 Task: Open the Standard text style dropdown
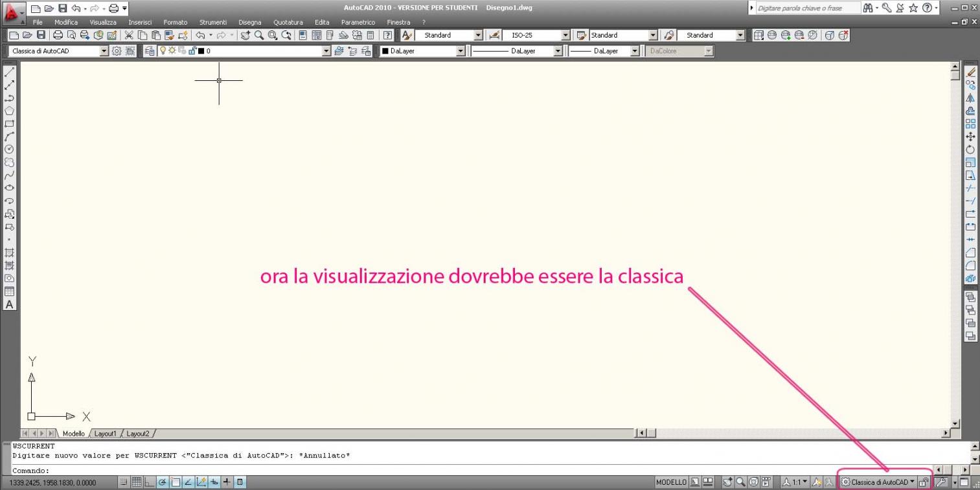pos(479,35)
